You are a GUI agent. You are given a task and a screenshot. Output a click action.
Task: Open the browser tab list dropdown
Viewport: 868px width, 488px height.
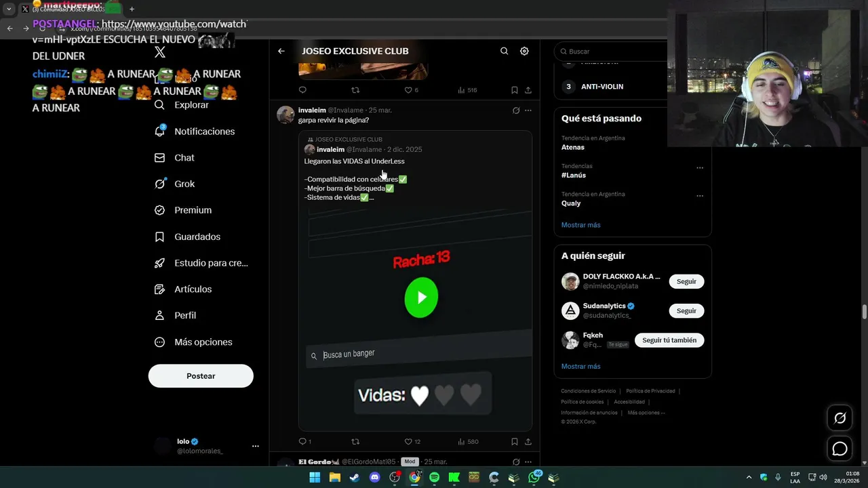(x=9, y=9)
